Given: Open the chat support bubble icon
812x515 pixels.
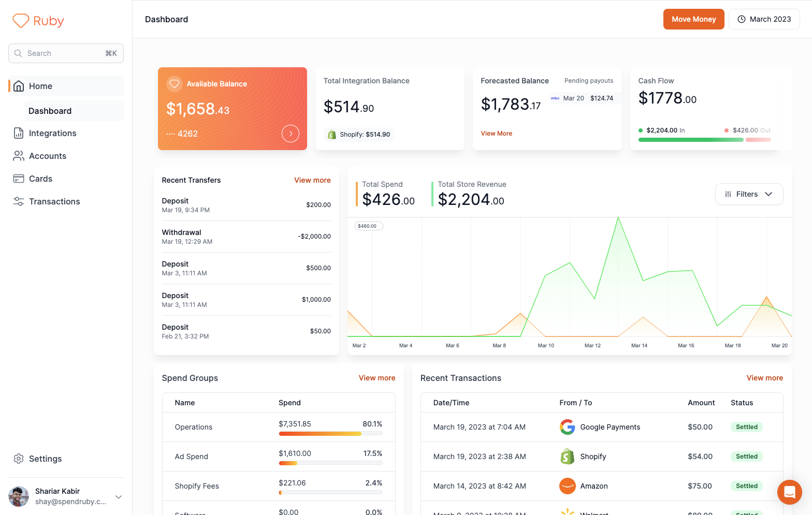Looking at the screenshot, I should tap(789, 492).
